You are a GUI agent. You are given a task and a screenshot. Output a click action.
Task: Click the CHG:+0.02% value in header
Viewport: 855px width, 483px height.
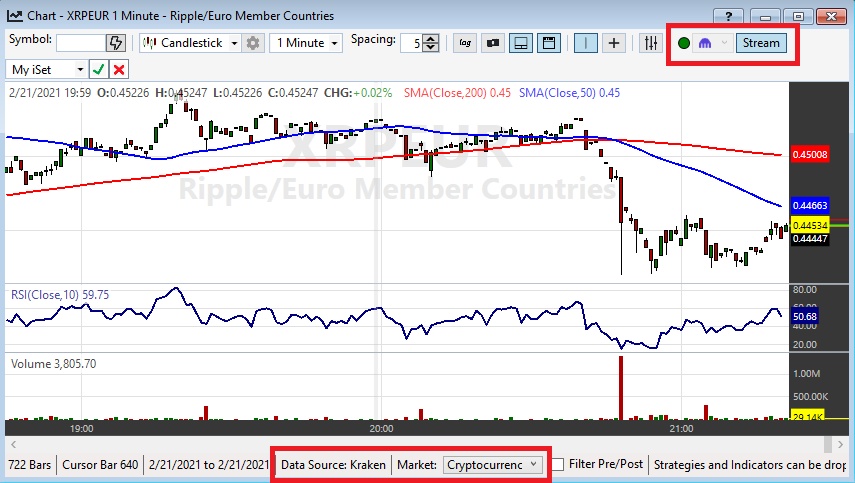[x=358, y=93]
